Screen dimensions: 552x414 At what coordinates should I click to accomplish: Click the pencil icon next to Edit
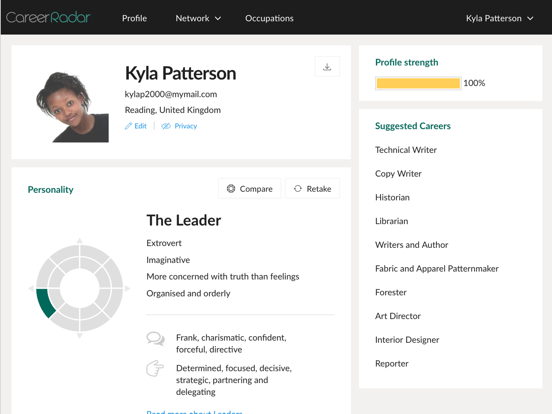pos(128,126)
